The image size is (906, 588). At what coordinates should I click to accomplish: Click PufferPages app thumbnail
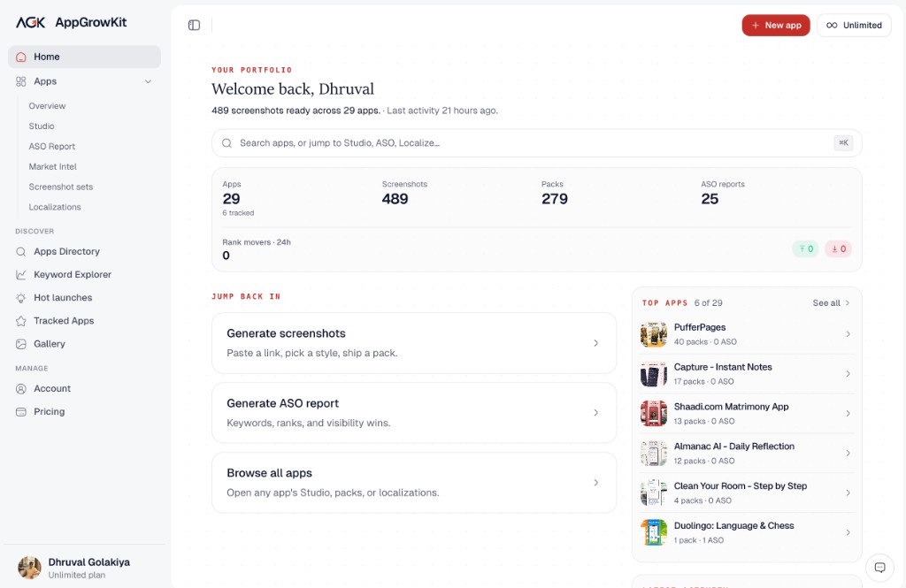(x=654, y=334)
